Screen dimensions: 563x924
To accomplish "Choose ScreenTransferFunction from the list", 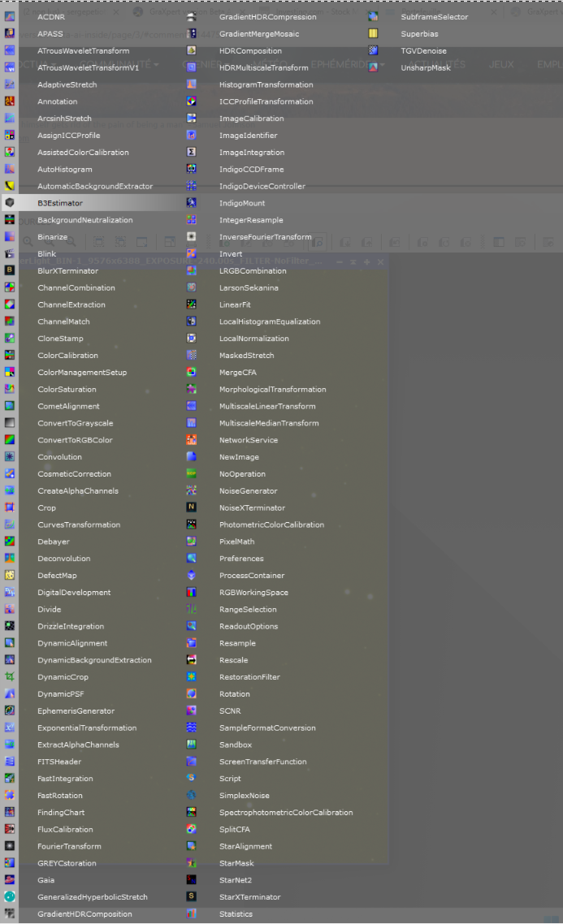I will (263, 762).
